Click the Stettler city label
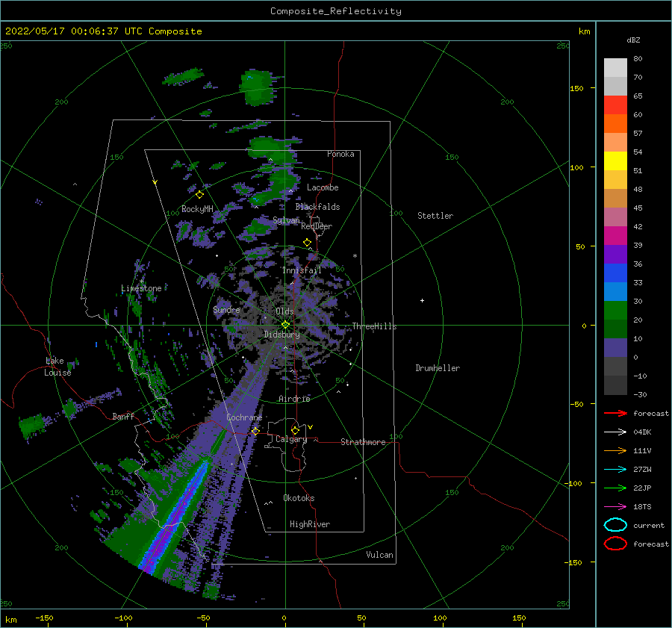672x628 pixels. pos(435,216)
